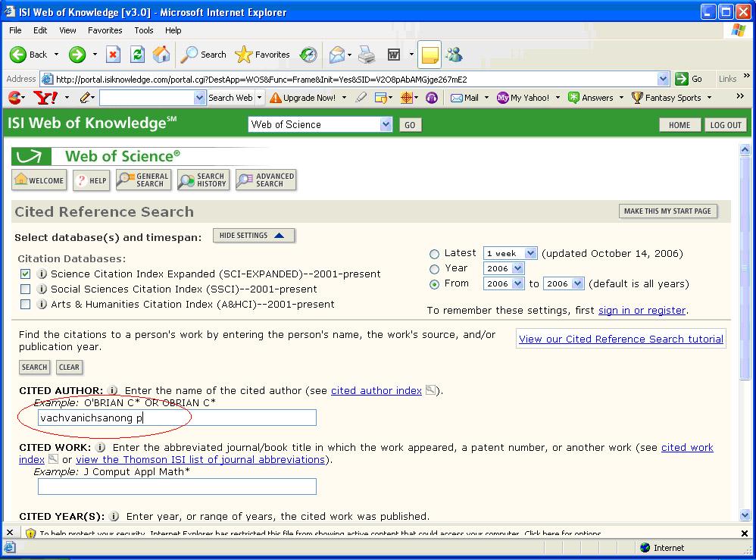Open the Advanced Search button
Screen dimensions: 756x560
[266, 180]
